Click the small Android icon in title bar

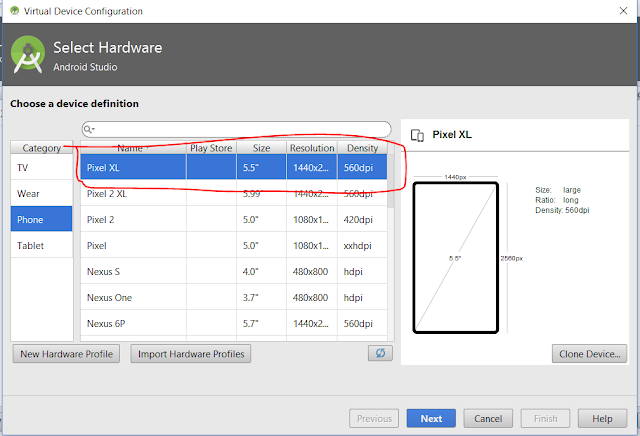coord(15,11)
